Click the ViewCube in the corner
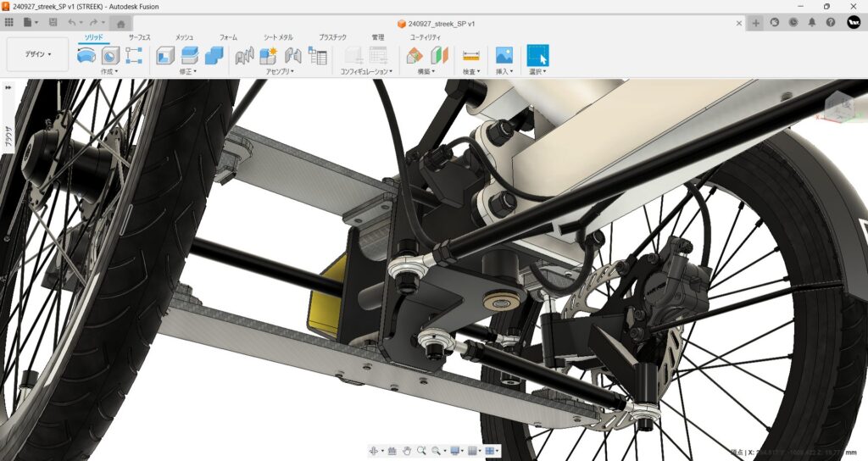Image resolution: width=868 pixels, height=461 pixels. (x=838, y=106)
